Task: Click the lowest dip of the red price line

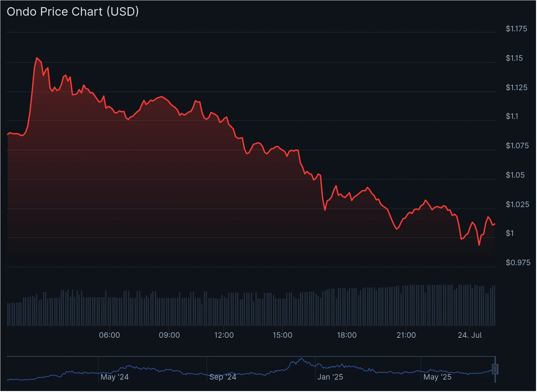Action: click(x=479, y=245)
